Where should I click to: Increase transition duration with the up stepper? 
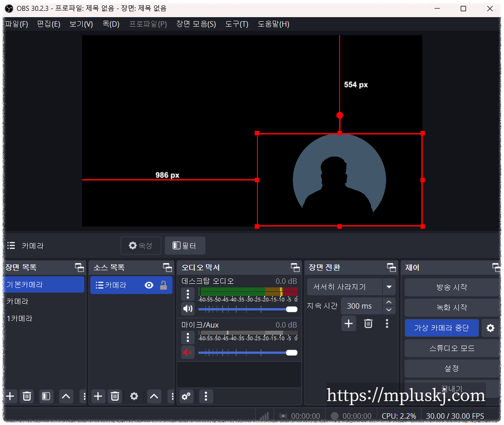coord(388,302)
